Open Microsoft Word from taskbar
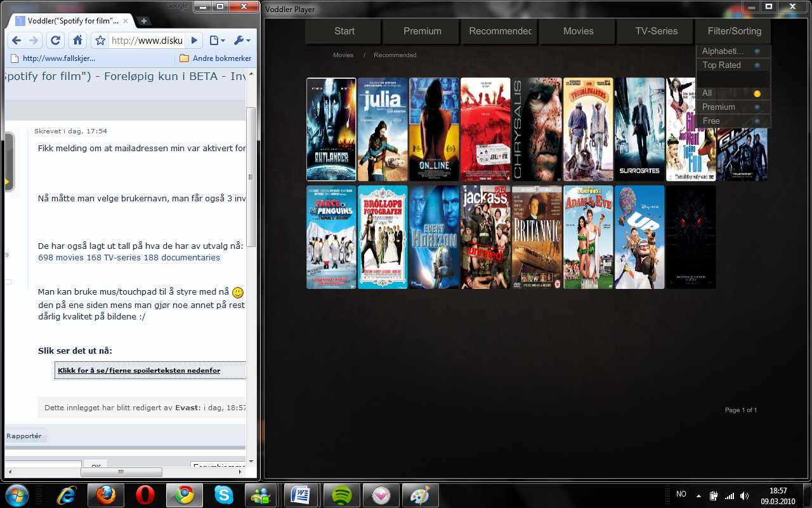Screen dimensions: 812x508 coord(301,495)
